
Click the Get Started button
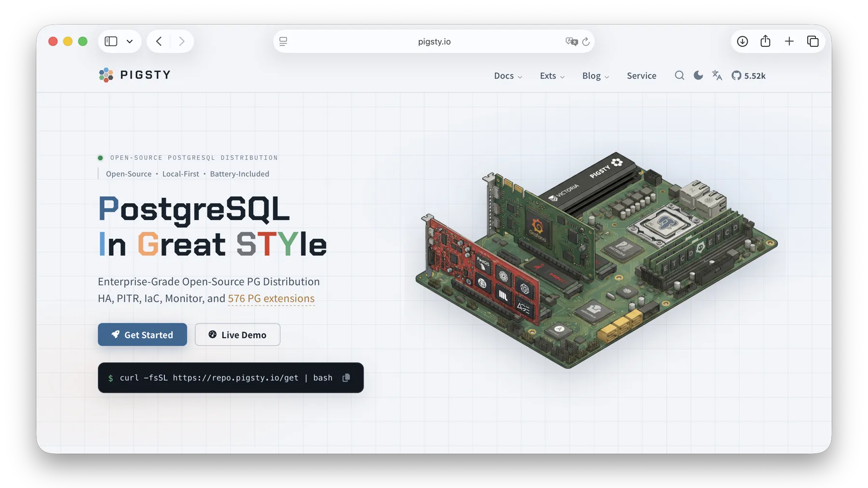pos(142,334)
